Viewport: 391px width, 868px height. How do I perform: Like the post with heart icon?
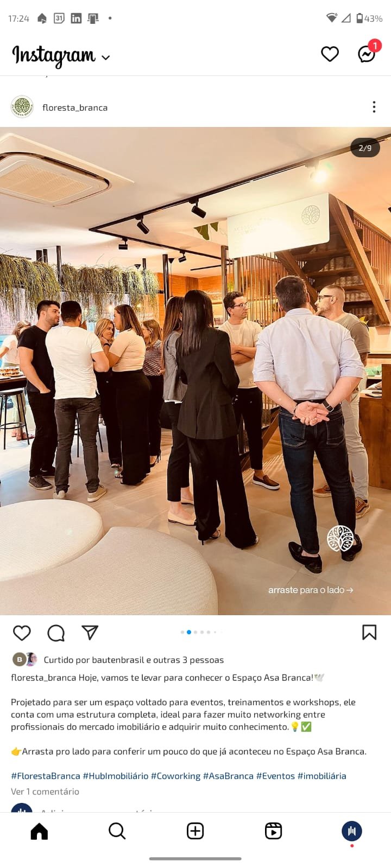click(22, 633)
